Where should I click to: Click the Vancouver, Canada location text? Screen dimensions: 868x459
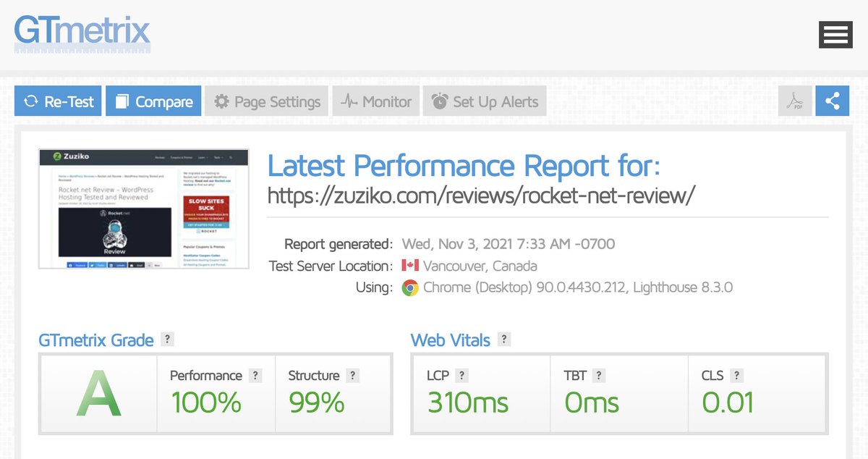tap(480, 266)
